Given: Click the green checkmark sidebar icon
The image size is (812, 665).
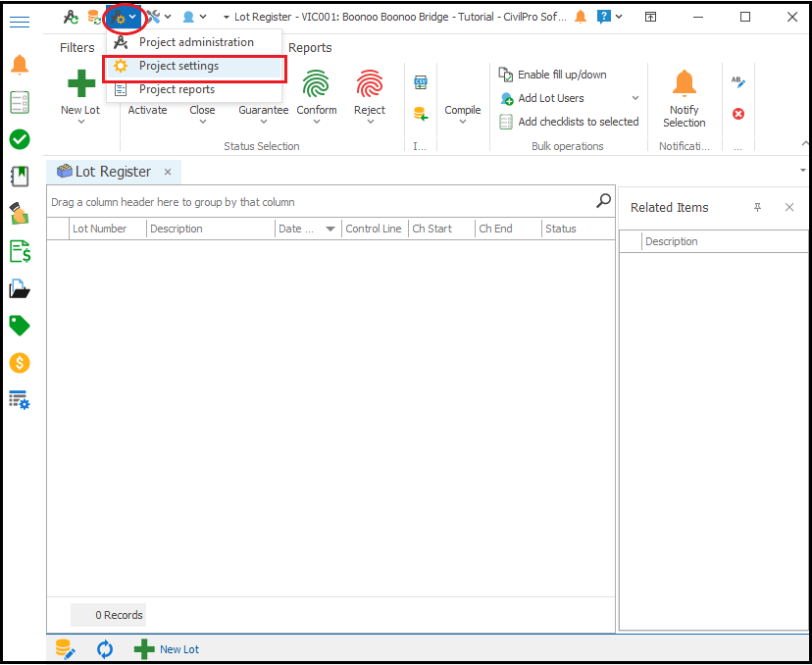Looking at the screenshot, I should pos(20,139).
